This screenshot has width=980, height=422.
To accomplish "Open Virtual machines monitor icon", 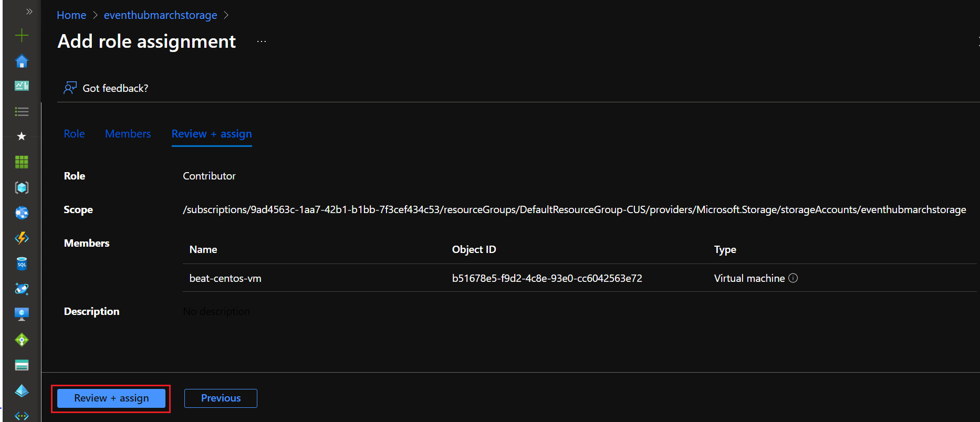I will tap(22, 314).
